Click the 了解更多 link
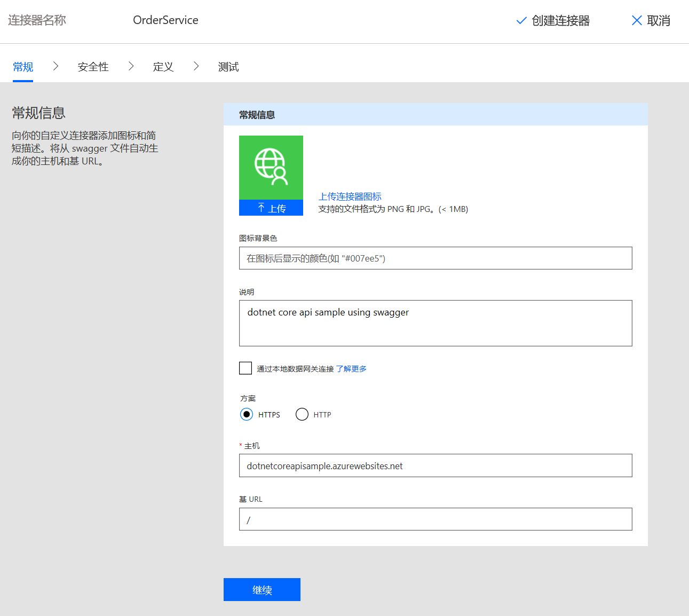 coord(352,368)
